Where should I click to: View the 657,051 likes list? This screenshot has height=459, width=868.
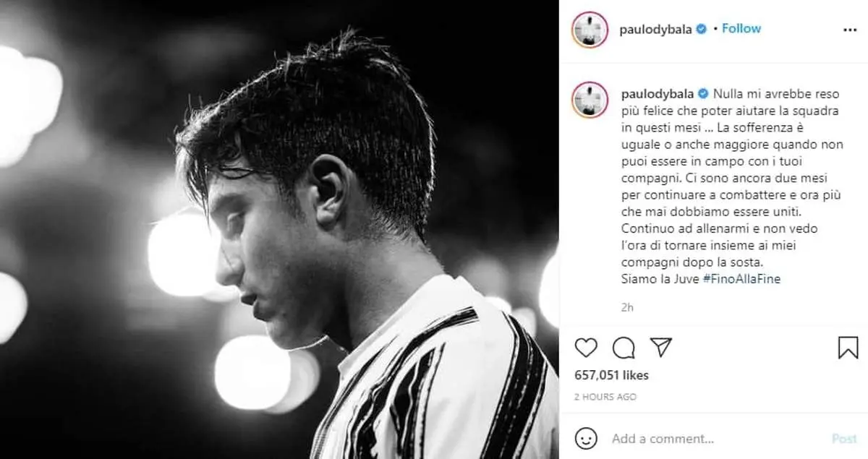611,375
